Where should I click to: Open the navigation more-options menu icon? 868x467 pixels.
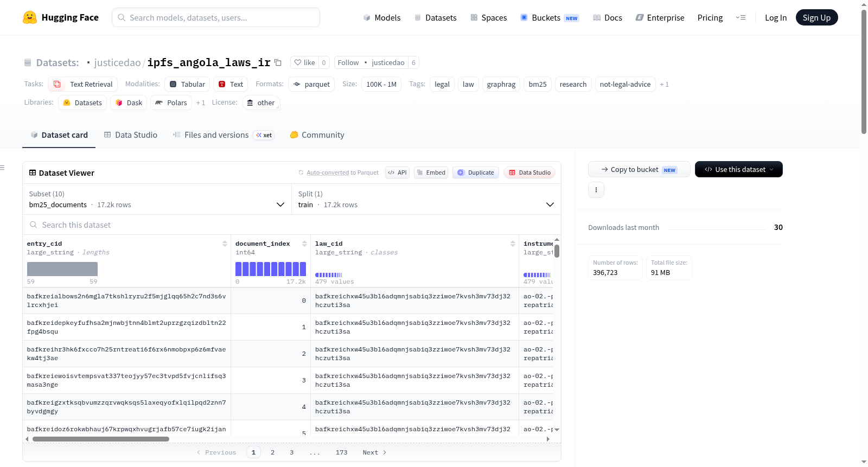(741, 17)
